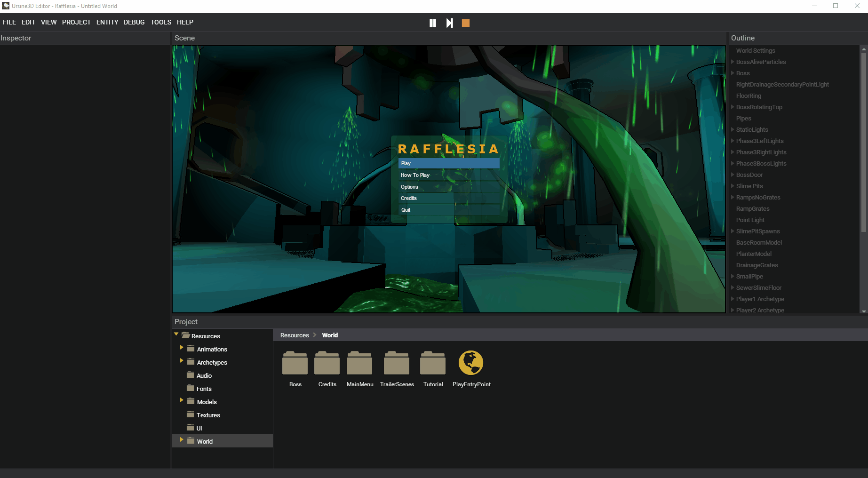868x478 pixels.
Task: Collapse the Resources folder tree
Action: [177, 335]
